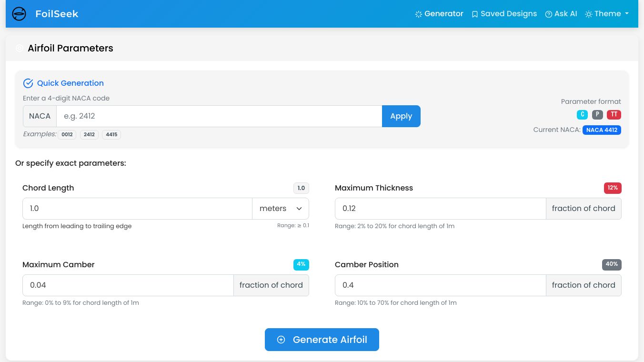The image size is (644, 362).
Task: Click 'Enter a 4-digit NACA code' text
Action: point(66,99)
